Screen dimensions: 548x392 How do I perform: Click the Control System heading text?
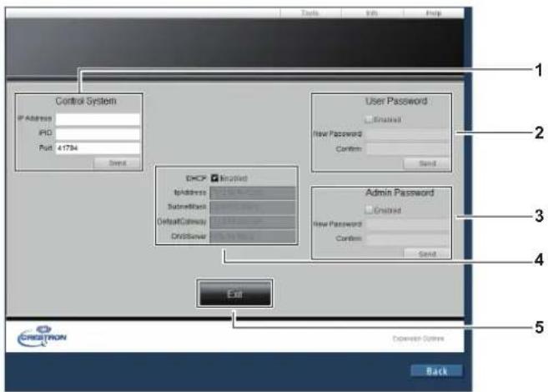(x=86, y=101)
